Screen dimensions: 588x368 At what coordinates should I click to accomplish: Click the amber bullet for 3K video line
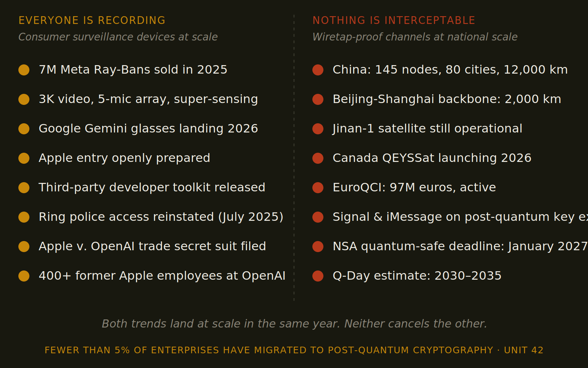tap(24, 99)
